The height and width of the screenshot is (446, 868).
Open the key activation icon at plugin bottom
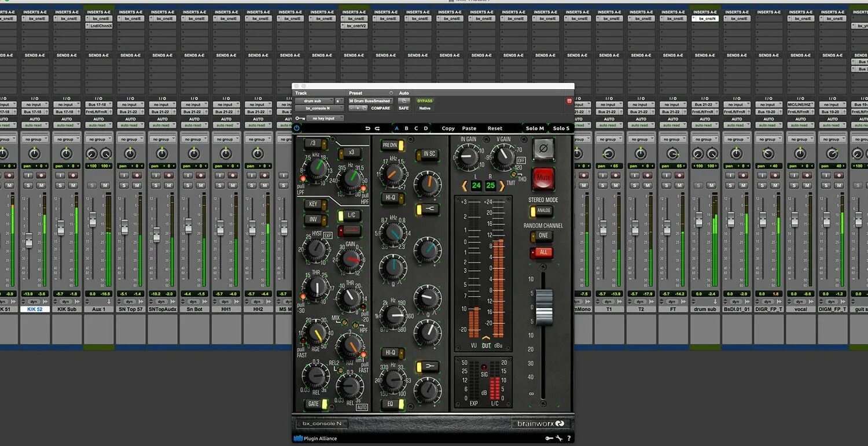pos(549,438)
